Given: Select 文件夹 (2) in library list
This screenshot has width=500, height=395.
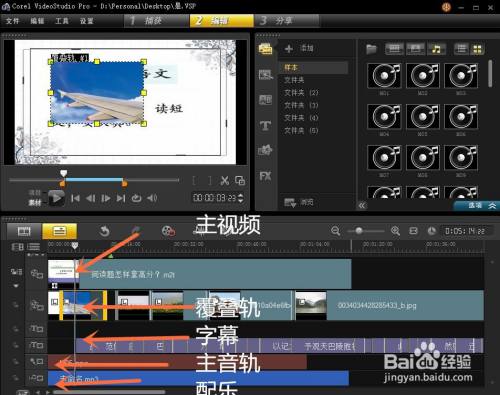Looking at the screenshot, I should (x=301, y=93).
